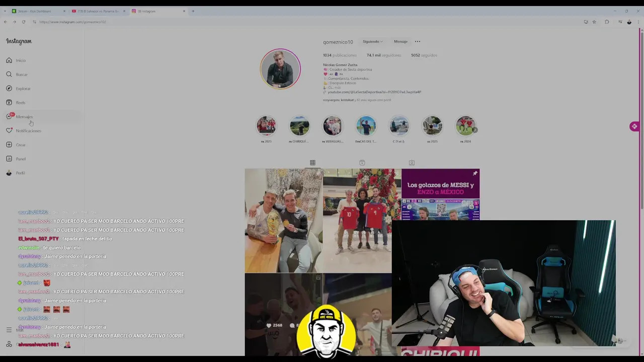644x362 pixels.
Task: Close the YouTube tab
Action: click(x=124, y=11)
